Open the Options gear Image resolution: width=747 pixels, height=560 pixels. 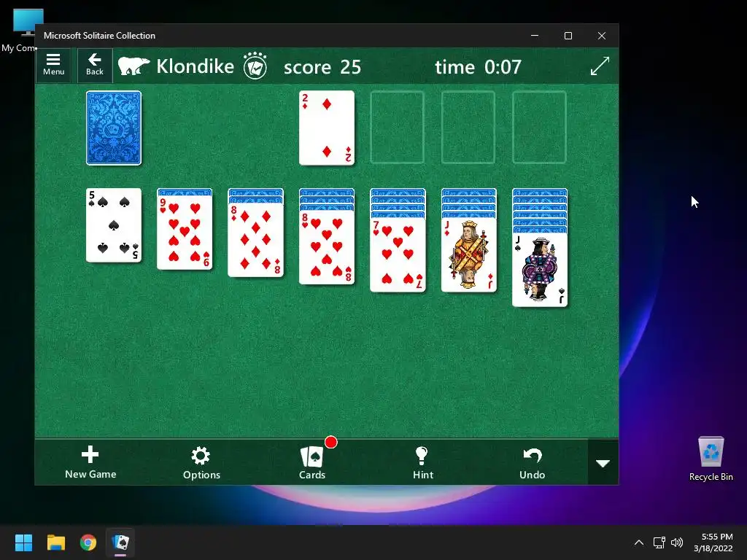tap(201, 462)
